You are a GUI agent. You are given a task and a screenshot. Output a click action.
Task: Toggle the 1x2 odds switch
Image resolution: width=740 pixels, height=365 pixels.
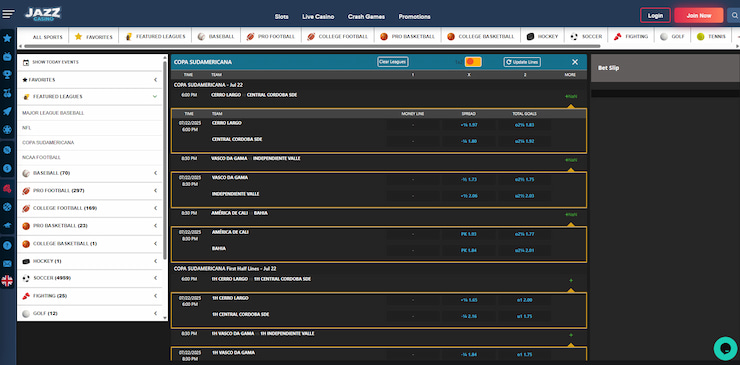(473, 62)
